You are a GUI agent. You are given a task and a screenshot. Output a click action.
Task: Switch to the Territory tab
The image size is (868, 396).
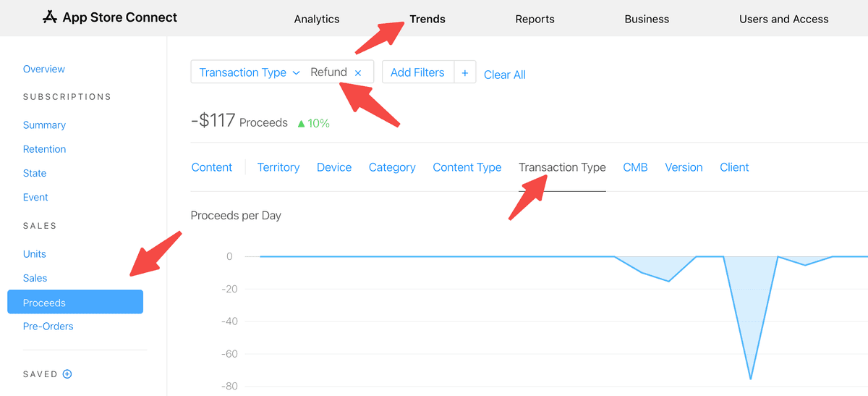pyautogui.click(x=278, y=167)
